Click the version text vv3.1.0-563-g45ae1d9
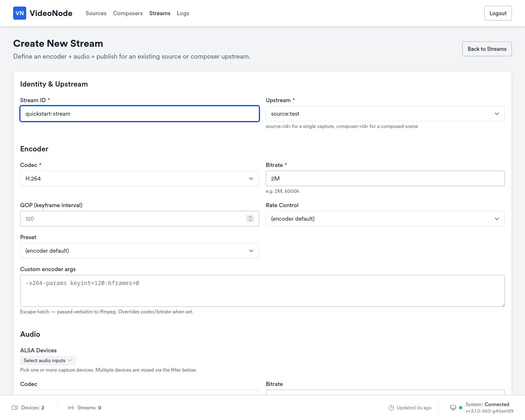Screen dimensions: 525x420 click(x=489, y=411)
